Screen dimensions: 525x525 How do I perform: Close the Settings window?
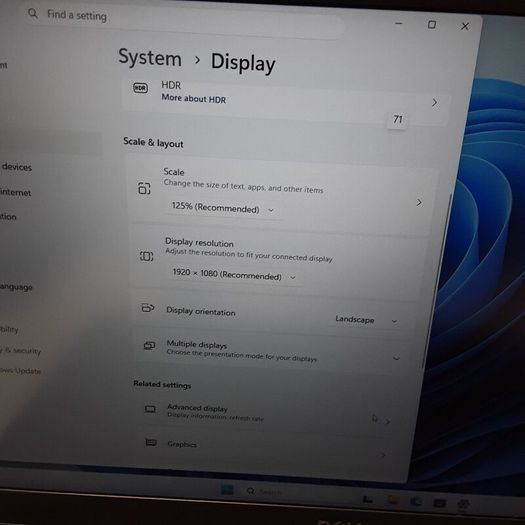click(x=465, y=26)
